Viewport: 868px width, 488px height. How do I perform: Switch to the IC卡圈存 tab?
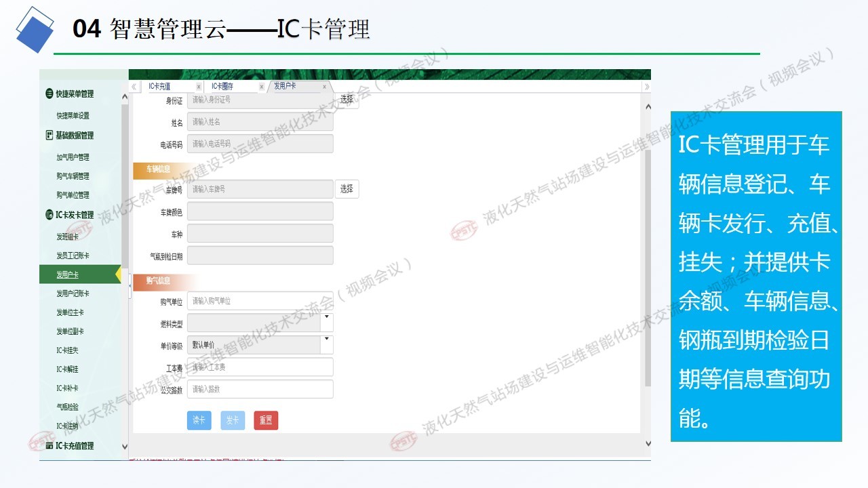[x=222, y=87]
